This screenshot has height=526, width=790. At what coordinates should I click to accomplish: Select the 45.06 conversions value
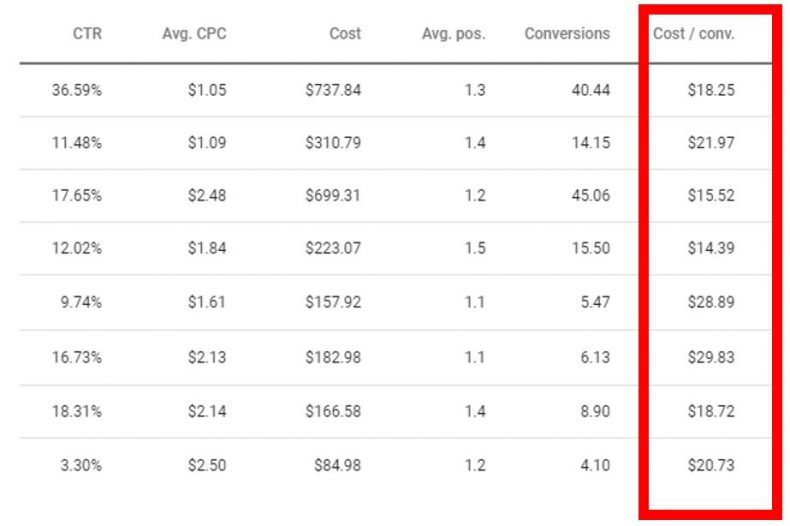pyautogui.click(x=589, y=196)
